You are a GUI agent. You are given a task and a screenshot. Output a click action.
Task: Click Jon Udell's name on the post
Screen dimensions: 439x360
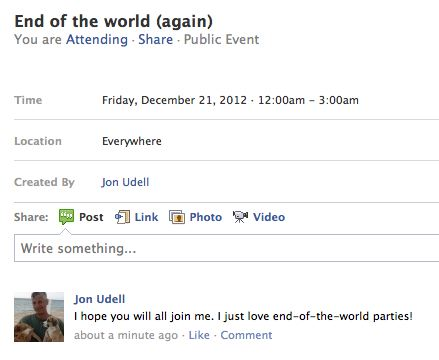(100, 299)
